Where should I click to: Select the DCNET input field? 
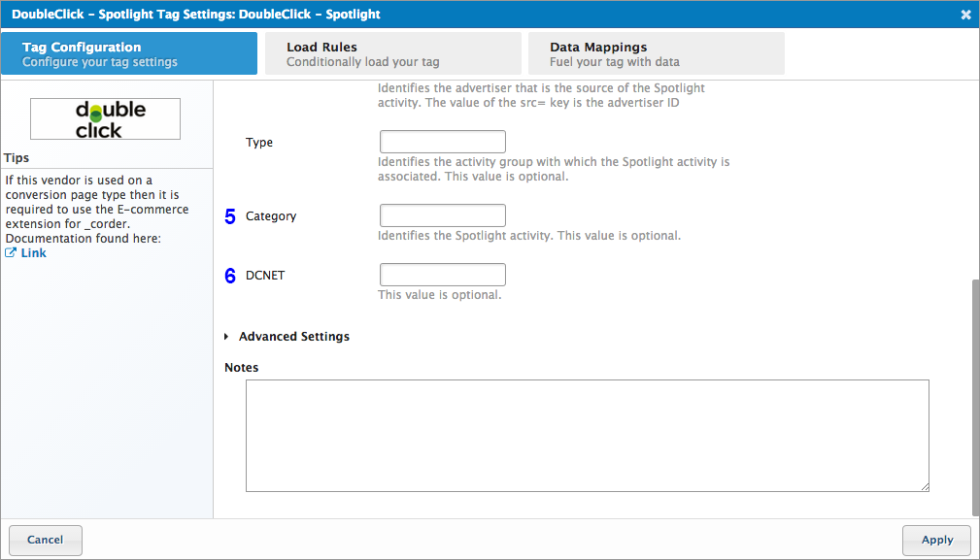click(x=442, y=275)
